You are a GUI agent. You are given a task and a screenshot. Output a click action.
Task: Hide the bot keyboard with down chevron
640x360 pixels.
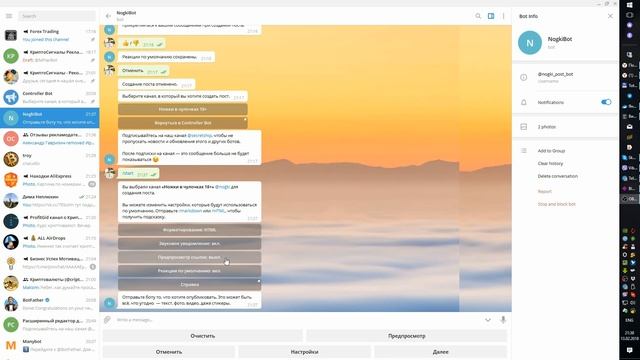point(488,320)
